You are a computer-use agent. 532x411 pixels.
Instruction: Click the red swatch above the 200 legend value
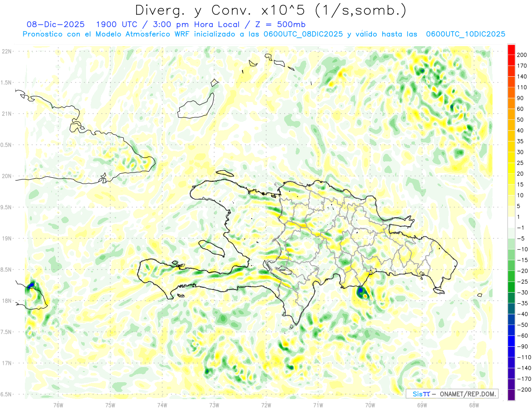pos(511,49)
